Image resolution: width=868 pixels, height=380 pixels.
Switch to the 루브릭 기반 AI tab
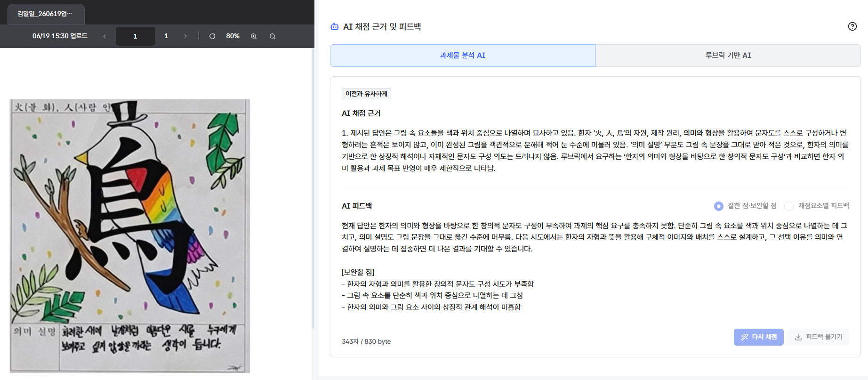click(x=728, y=56)
